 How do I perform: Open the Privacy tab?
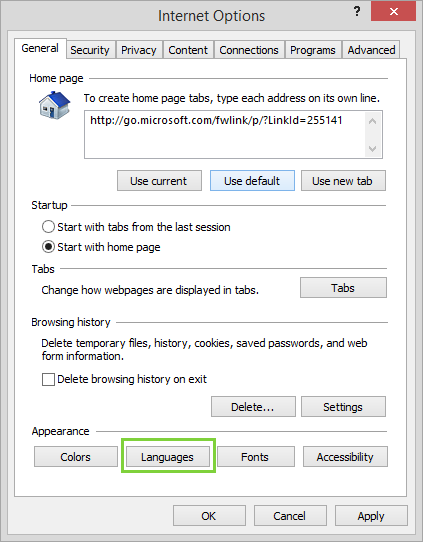[139, 50]
